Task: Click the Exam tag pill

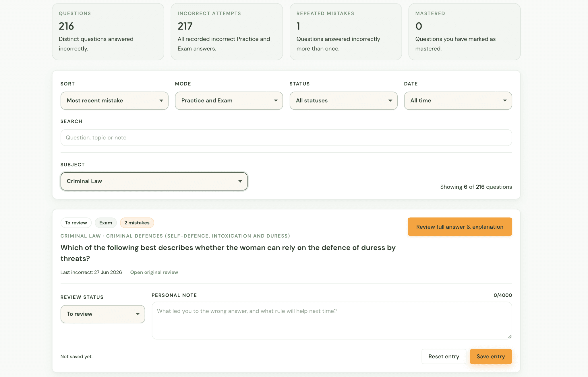Action: click(106, 223)
